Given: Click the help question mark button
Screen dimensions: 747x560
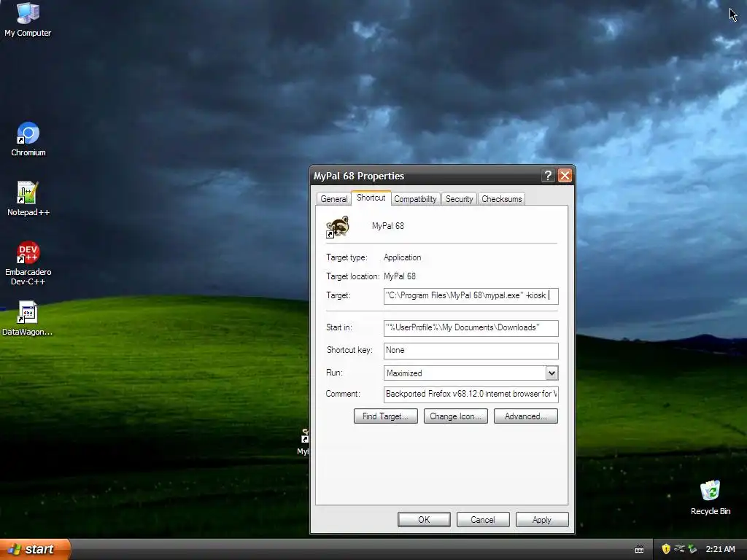Looking at the screenshot, I should (x=548, y=176).
